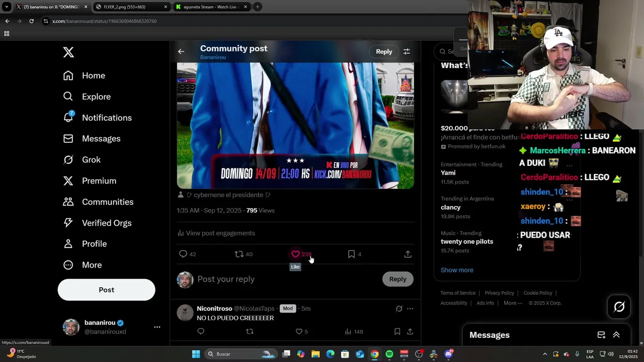Open the Privacy Policy footer link
The width and height of the screenshot is (644, 362).
coord(499,293)
